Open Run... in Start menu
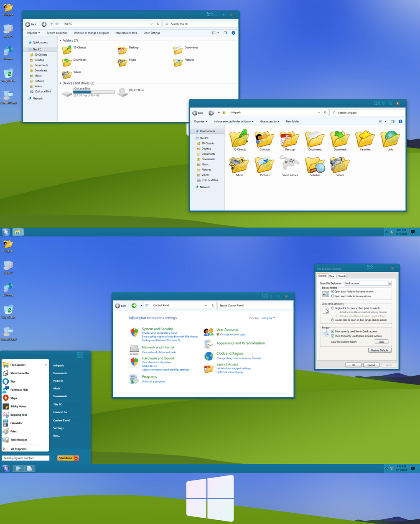This screenshot has width=420, height=524. tap(57, 436)
